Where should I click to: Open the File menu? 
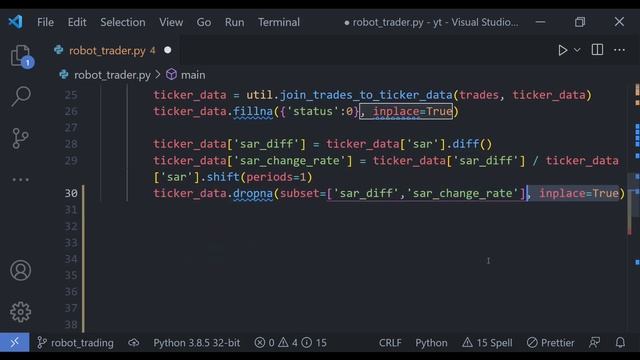pos(45,22)
